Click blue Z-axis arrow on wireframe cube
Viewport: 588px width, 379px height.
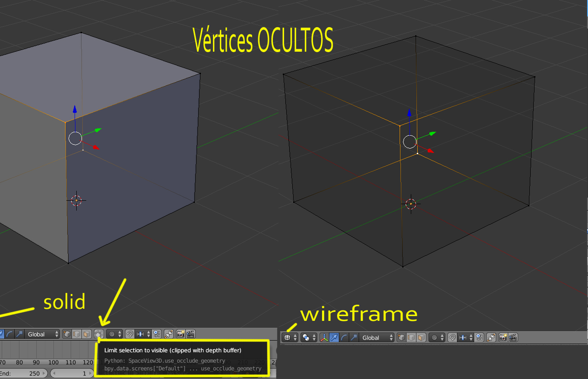[409, 112]
